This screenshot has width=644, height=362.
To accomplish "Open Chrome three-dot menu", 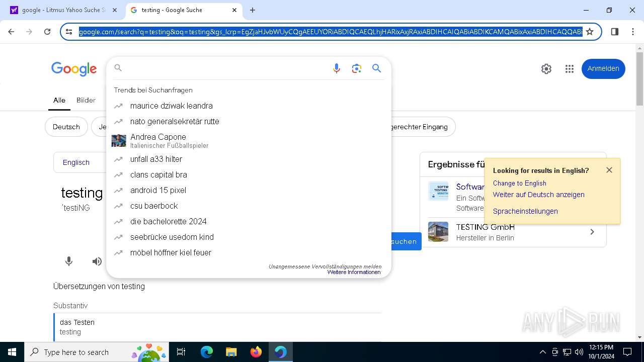I will 633,32.
